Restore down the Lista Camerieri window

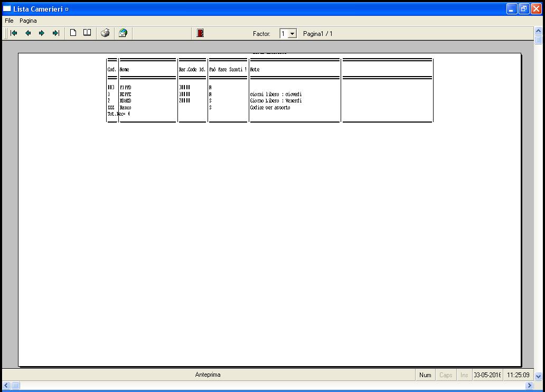tap(524, 8)
